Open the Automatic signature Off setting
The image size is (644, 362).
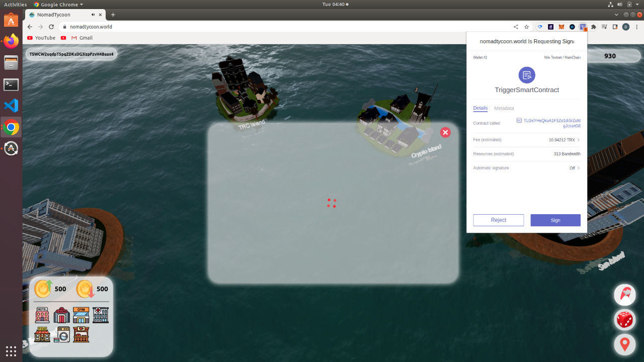tap(575, 168)
